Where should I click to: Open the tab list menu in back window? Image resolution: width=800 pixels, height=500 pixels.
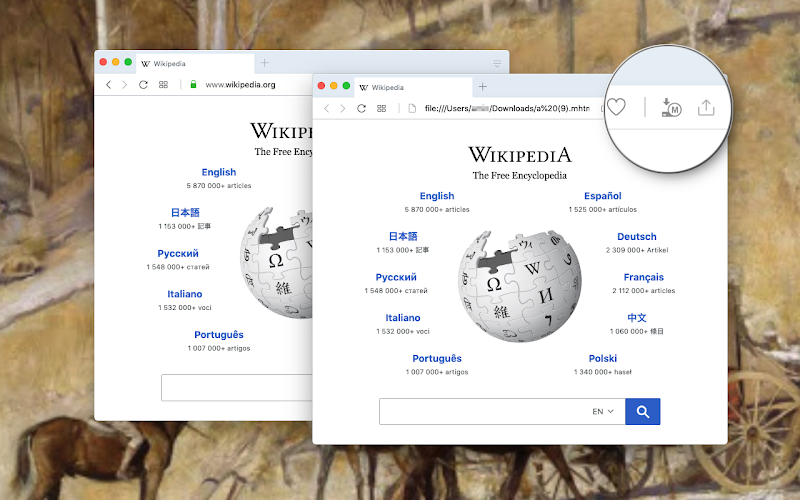pyautogui.click(x=497, y=64)
